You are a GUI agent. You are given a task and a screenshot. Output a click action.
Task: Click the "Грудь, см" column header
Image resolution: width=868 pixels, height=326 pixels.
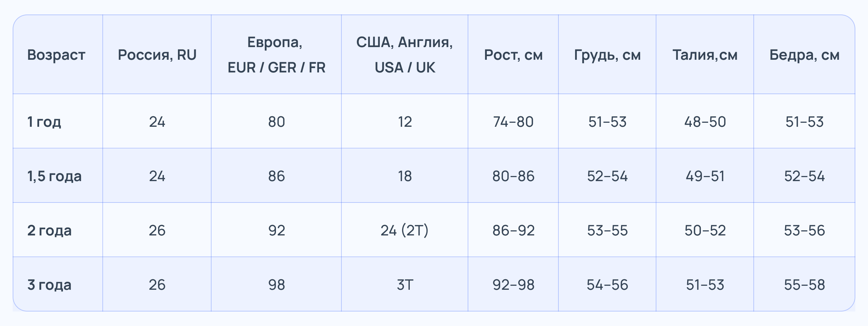tap(607, 55)
